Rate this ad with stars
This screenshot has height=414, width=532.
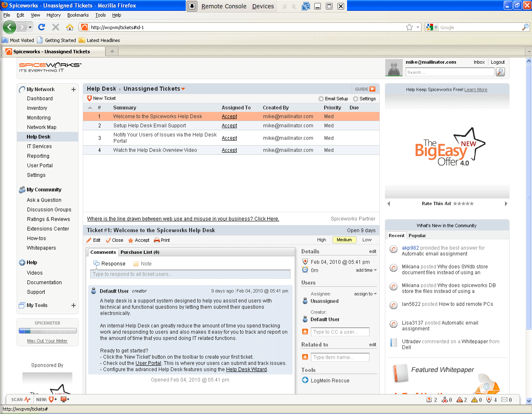[463, 204]
